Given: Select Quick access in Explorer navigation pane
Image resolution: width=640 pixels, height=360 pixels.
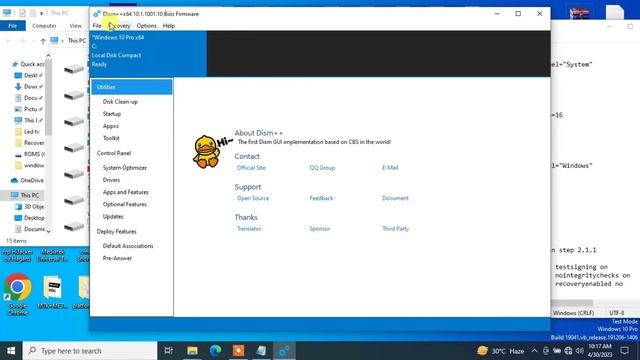Looking at the screenshot, I should [29, 64].
